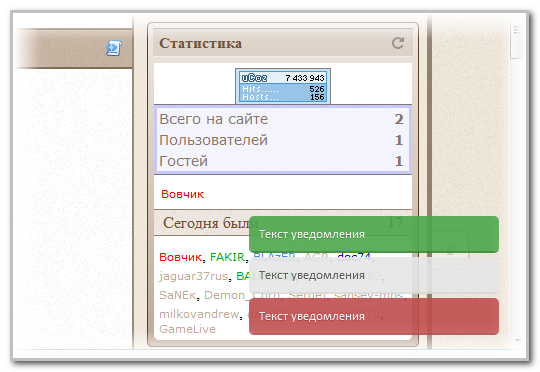Select the Пользователей count row
The width and height of the screenshot is (540, 372).
point(283,140)
